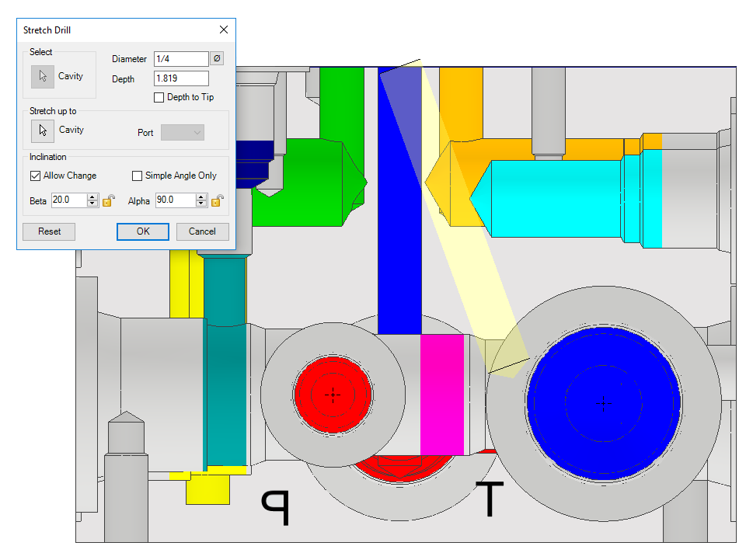
Task: Click the diameter symbol button
Action: coord(217,59)
